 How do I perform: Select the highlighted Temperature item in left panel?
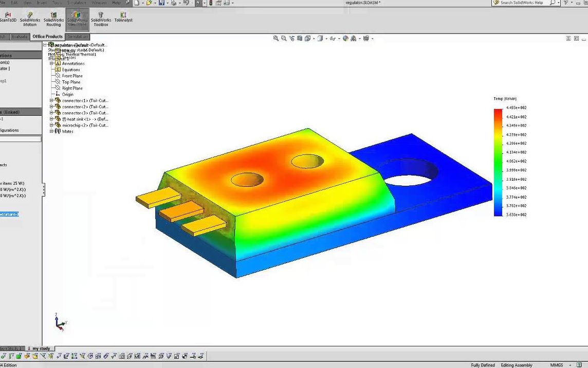coord(10,214)
